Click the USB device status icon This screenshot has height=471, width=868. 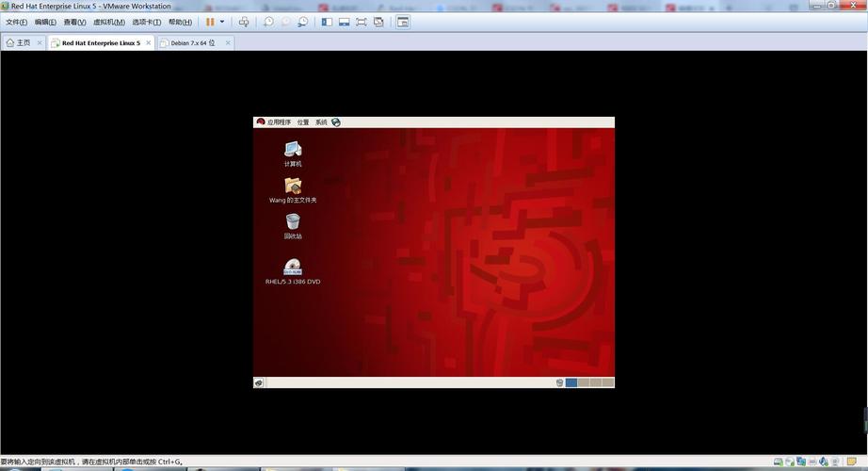pyautogui.click(x=835, y=462)
